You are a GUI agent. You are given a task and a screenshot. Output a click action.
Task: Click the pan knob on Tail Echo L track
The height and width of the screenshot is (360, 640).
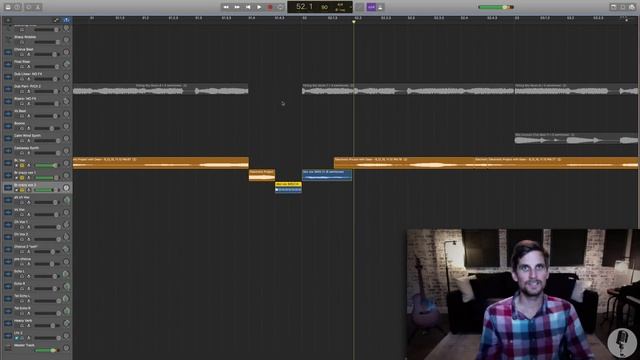coord(66,299)
